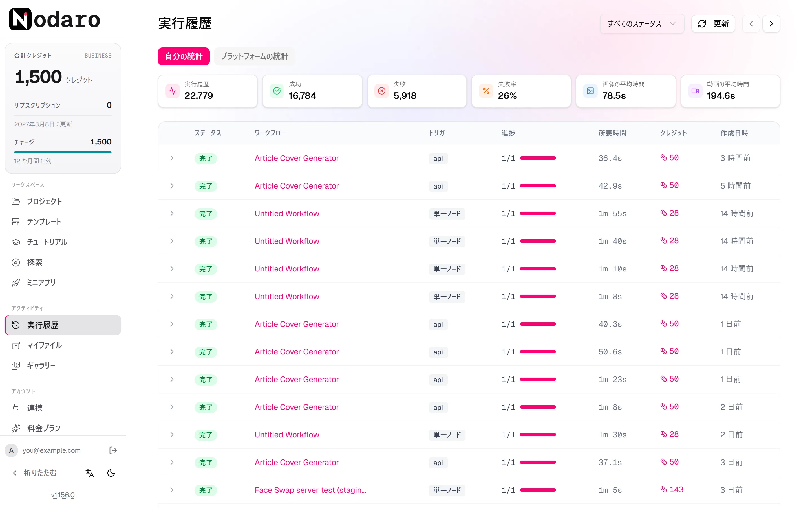Viewport: 812px width, 508px height.
Task: Click the 失敗 cross stat icon
Action: tap(381, 91)
